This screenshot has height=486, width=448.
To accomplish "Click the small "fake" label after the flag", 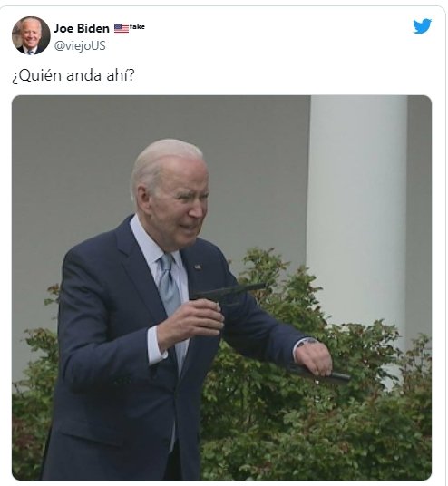I will 137,26.
